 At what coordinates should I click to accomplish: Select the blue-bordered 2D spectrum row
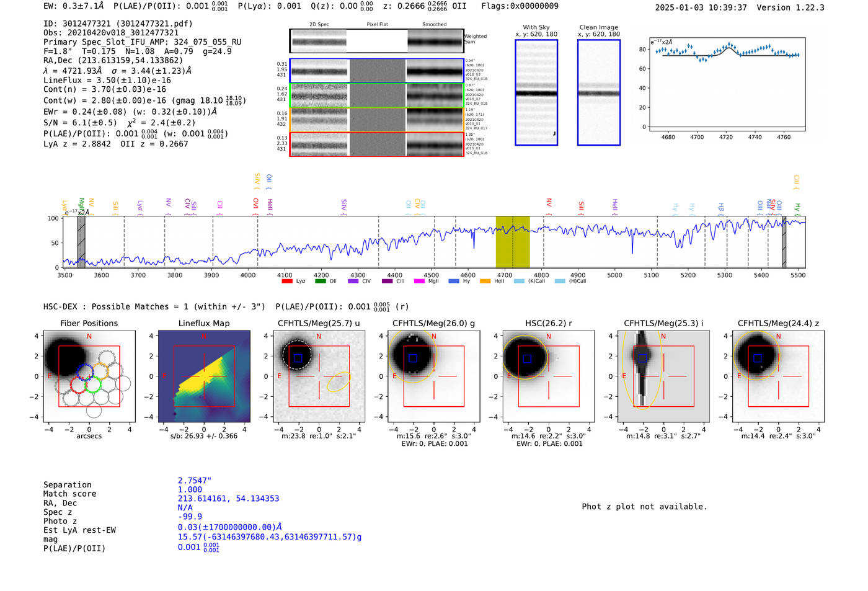(377, 71)
